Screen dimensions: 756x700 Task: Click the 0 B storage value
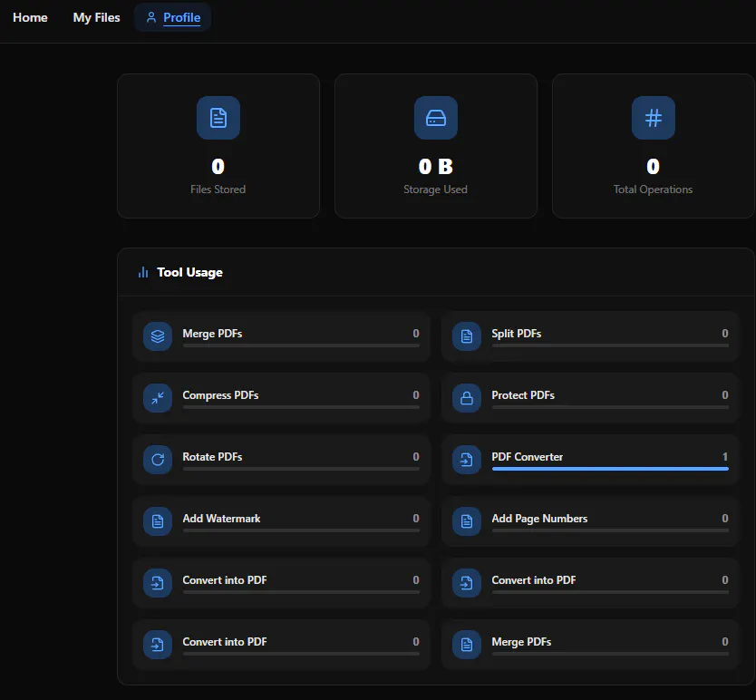coord(436,167)
